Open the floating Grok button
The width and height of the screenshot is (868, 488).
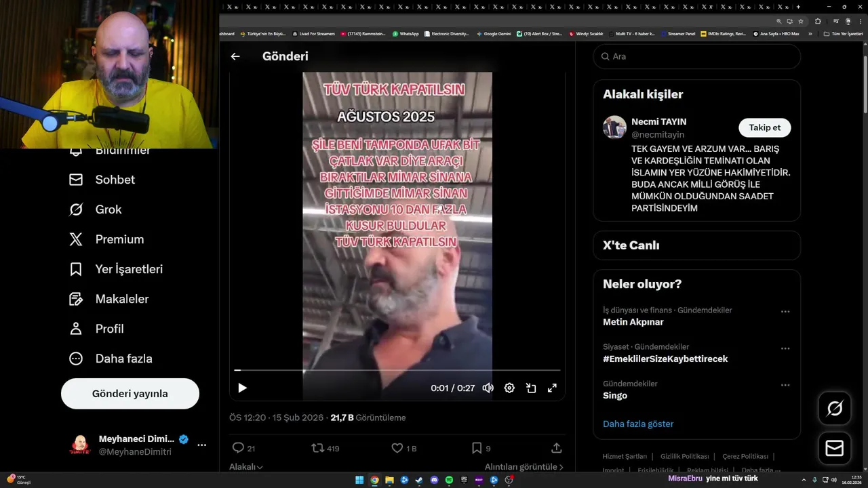(x=835, y=408)
